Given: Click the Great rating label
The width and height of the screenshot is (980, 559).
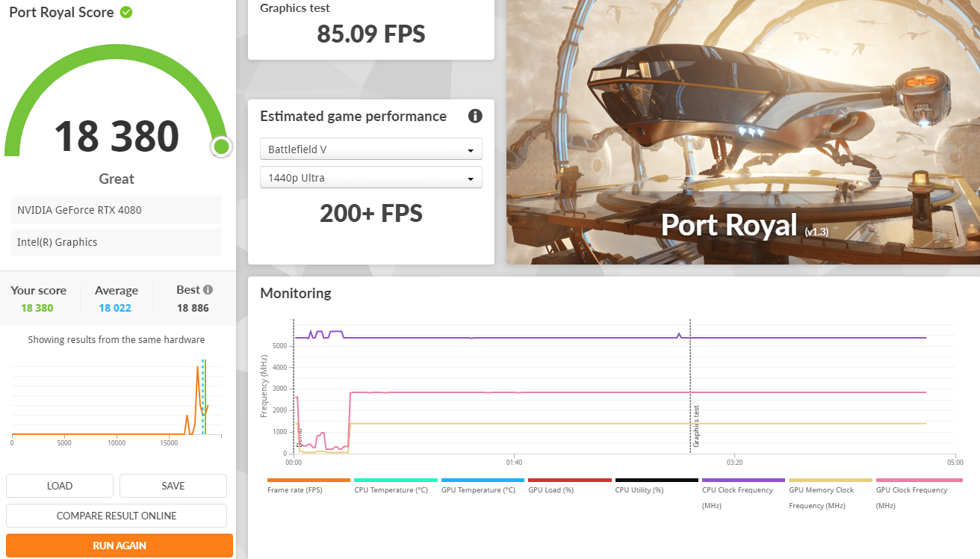Looking at the screenshot, I should click(117, 179).
